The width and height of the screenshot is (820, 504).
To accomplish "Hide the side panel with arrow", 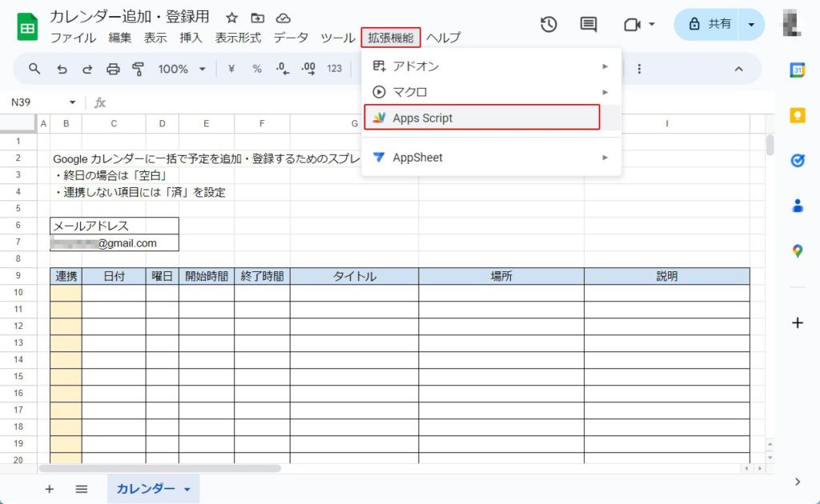I will [797, 481].
